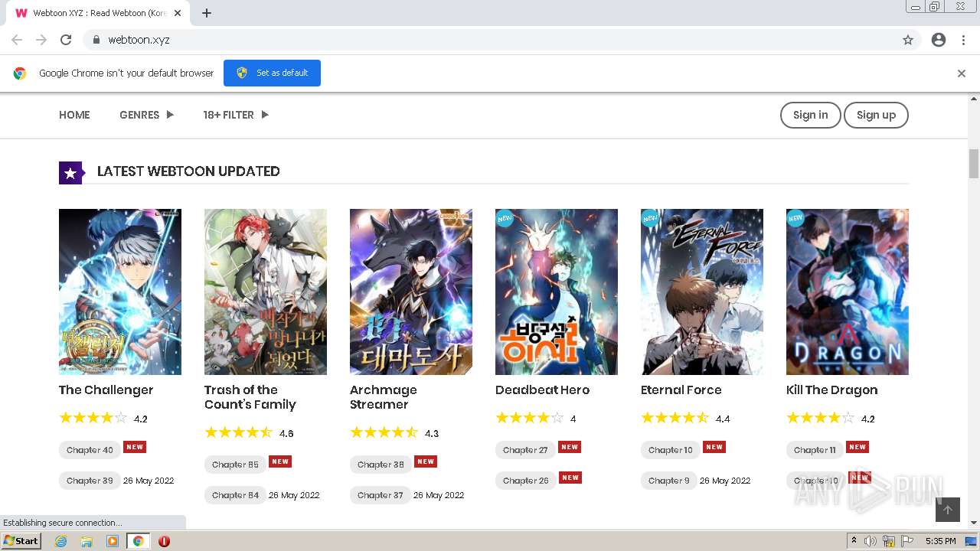Open Chrome's three-dot menu
980x551 pixels.
pos(963,40)
